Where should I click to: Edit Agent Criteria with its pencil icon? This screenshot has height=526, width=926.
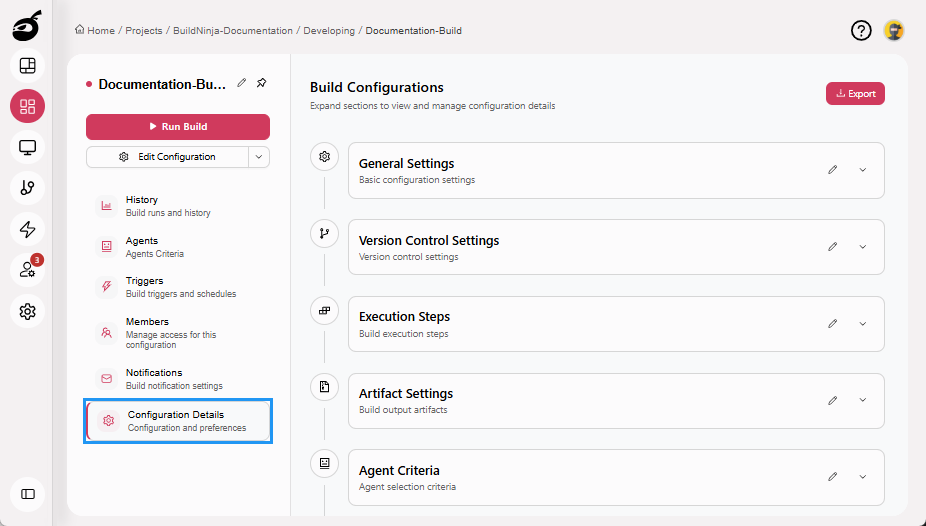pyautogui.click(x=833, y=476)
